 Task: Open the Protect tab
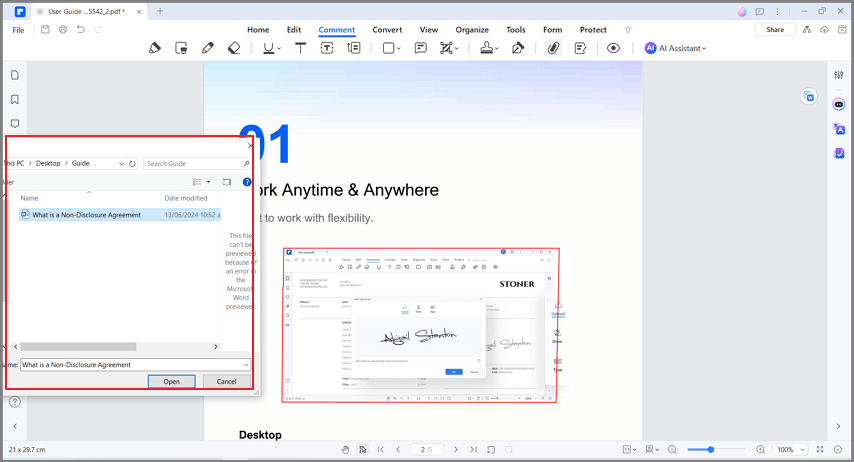pyautogui.click(x=593, y=30)
